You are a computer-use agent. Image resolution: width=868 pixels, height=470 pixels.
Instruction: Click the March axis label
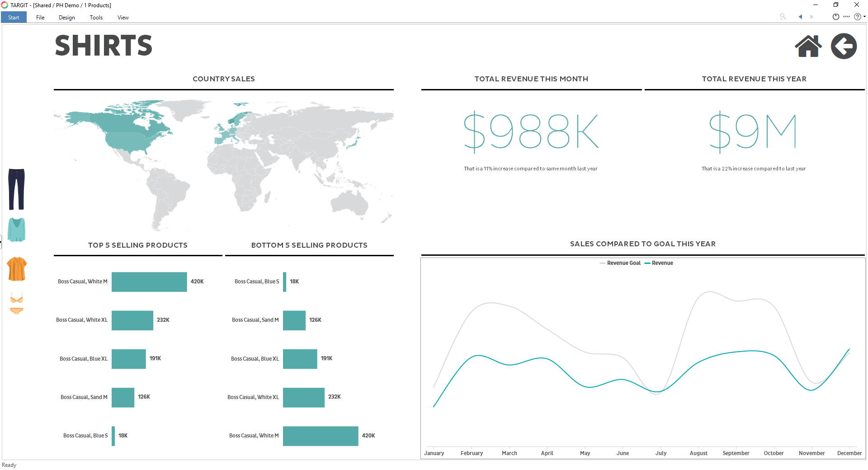(x=509, y=453)
